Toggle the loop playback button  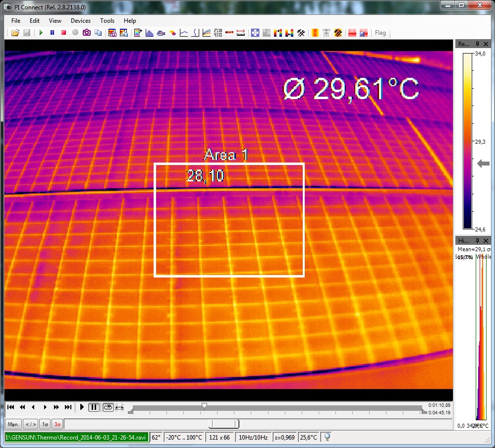click(108, 407)
